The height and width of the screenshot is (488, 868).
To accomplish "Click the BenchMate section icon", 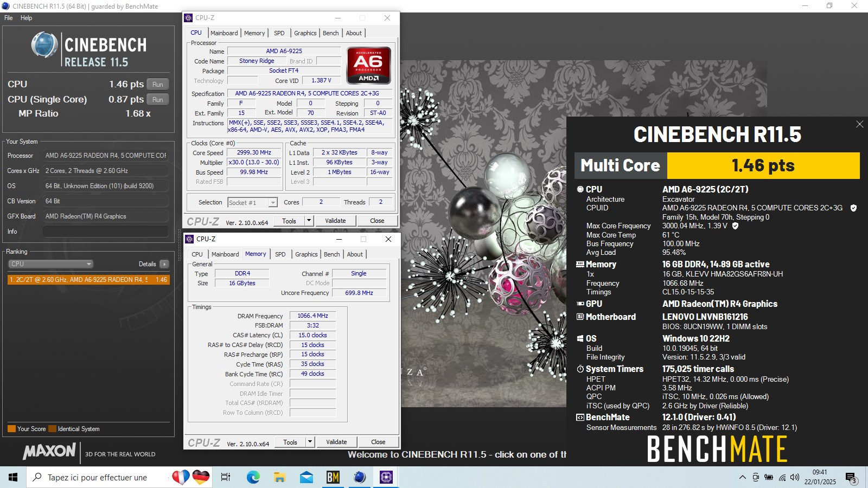I will point(580,417).
